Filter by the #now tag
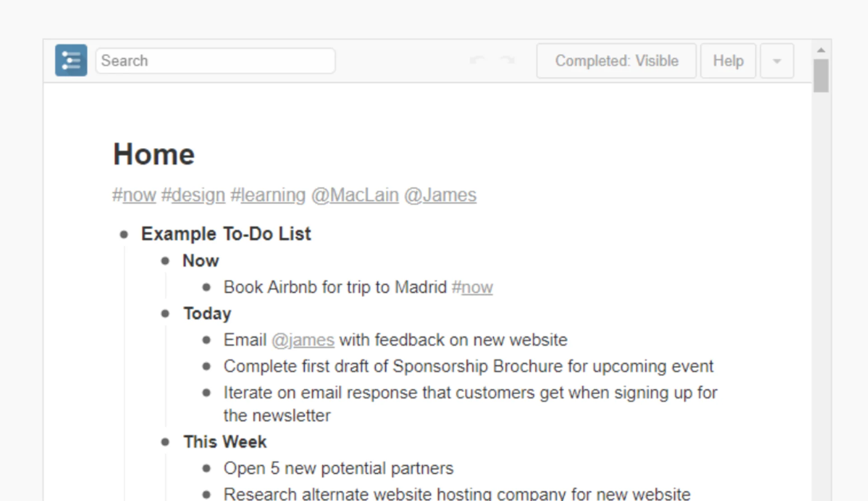 pos(134,195)
